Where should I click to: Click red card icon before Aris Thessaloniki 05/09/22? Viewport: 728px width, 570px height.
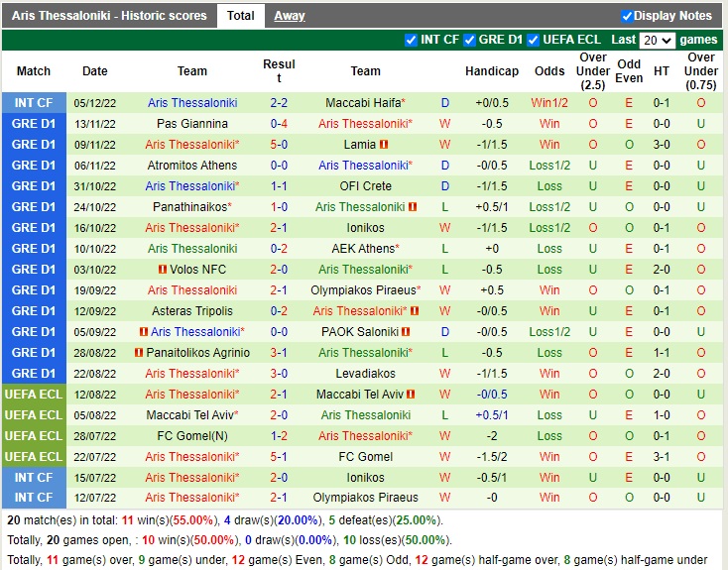pos(144,332)
